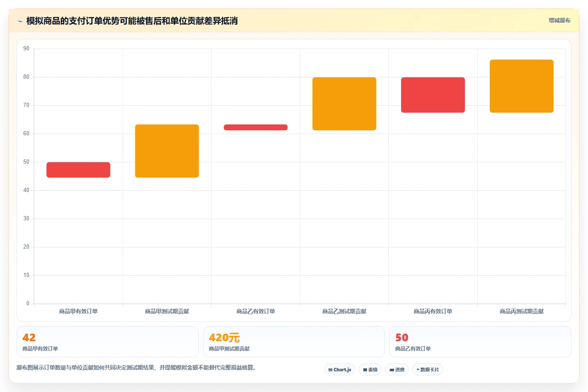Open the 420元 商品甲测试期贡献 data card
This screenshot has height=392, width=588.
[x=294, y=342]
